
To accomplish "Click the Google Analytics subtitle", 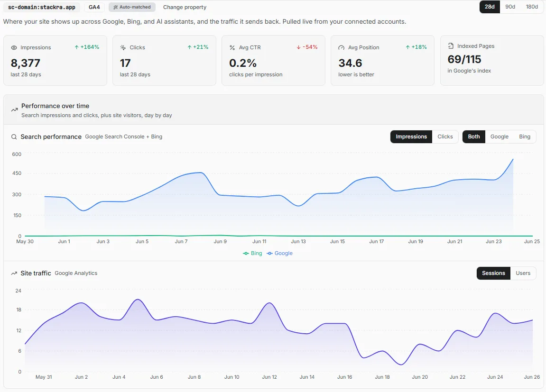I will tap(76, 273).
